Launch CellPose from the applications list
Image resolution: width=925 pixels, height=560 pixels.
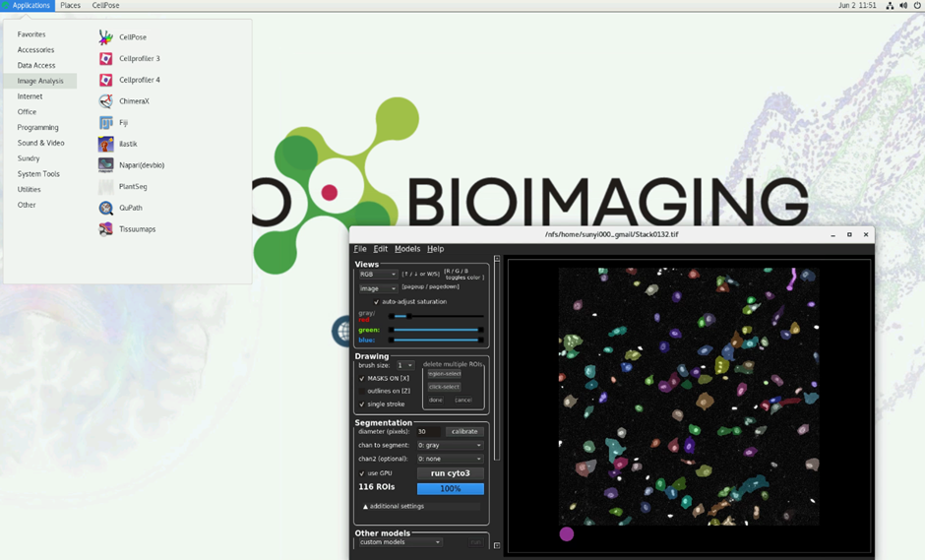click(132, 37)
